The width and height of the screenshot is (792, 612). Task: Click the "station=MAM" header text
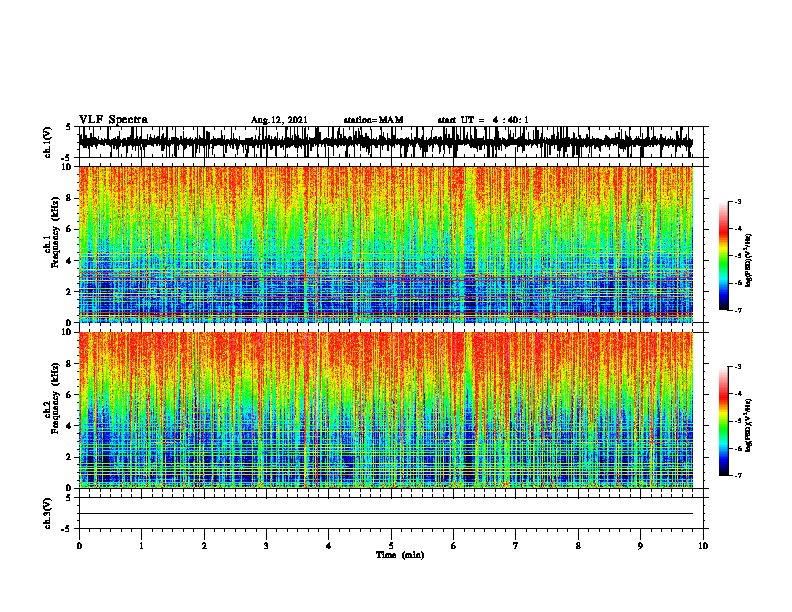373,120
